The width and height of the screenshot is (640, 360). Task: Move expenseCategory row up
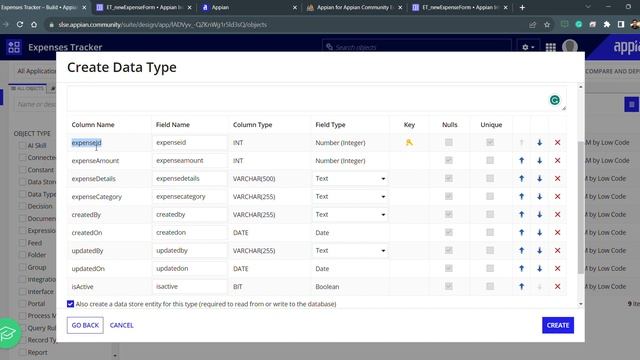click(521, 197)
